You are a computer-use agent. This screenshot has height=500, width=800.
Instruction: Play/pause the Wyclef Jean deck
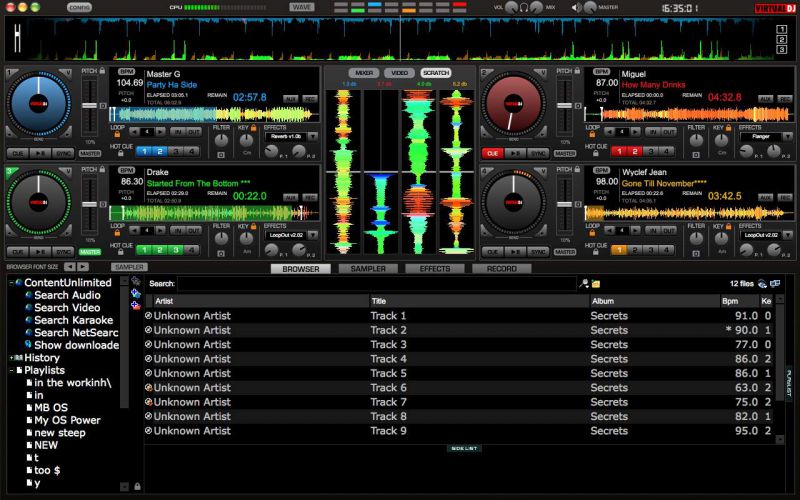pos(515,252)
